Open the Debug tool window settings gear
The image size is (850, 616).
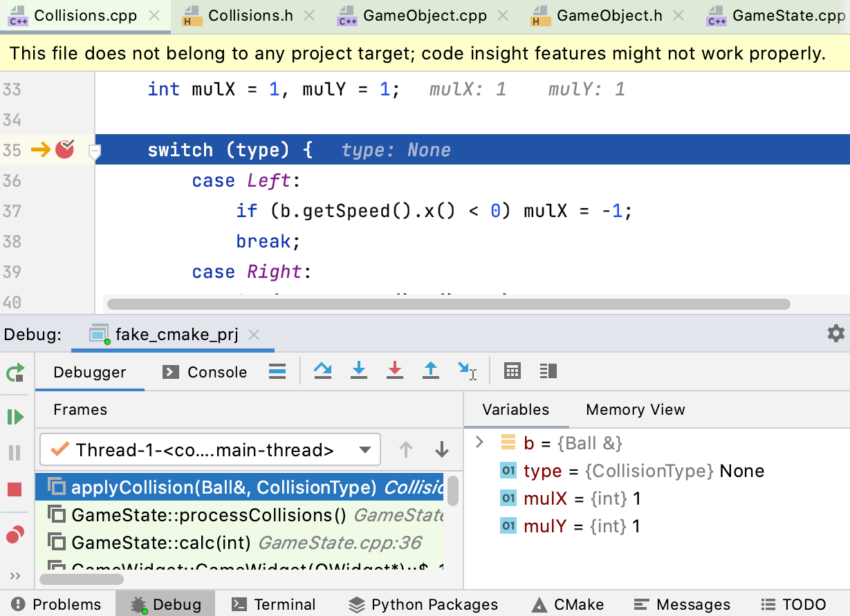coord(836,333)
